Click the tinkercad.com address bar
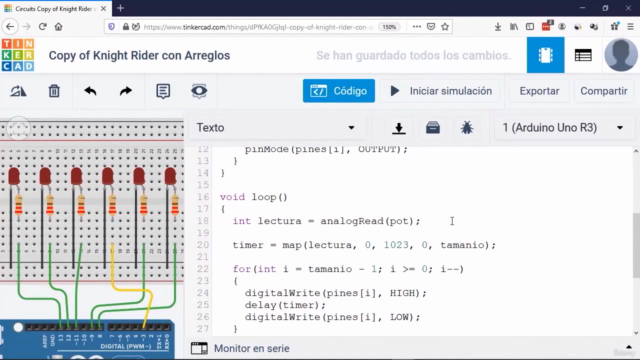640x360 pixels. [x=257, y=27]
